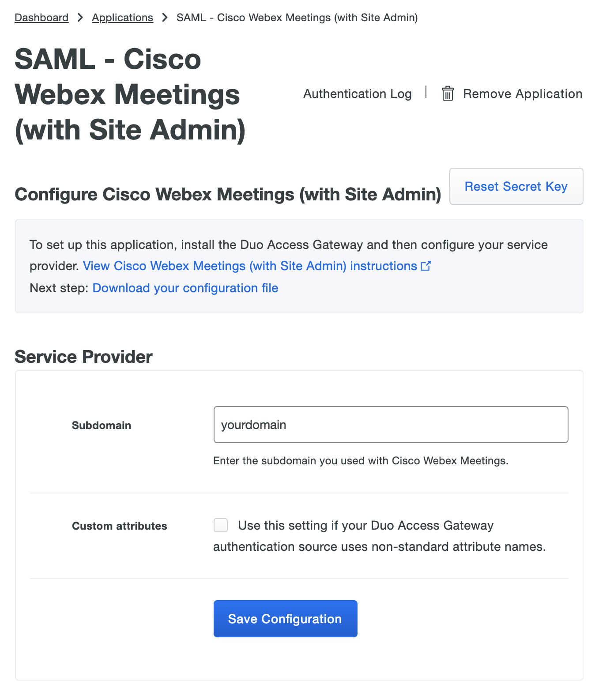Click inside the Service Provider subdomain box
This screenshot has width=595, height=700.
390,424
